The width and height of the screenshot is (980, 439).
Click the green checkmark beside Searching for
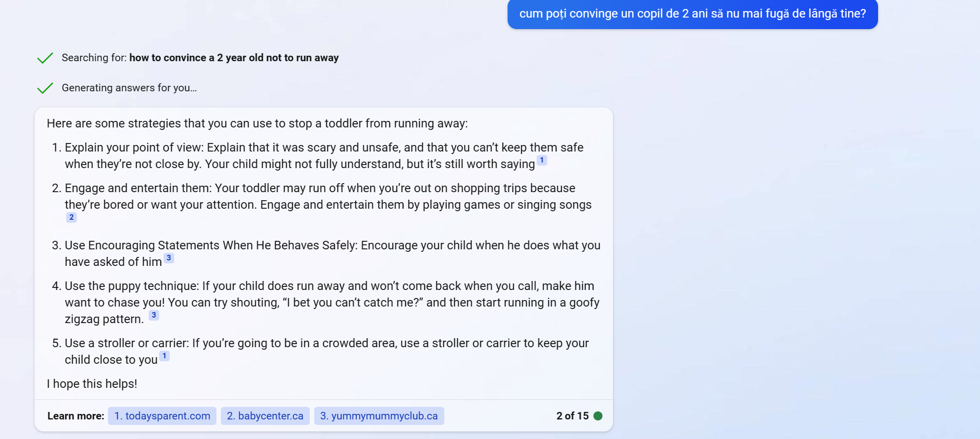click(45, 58)
